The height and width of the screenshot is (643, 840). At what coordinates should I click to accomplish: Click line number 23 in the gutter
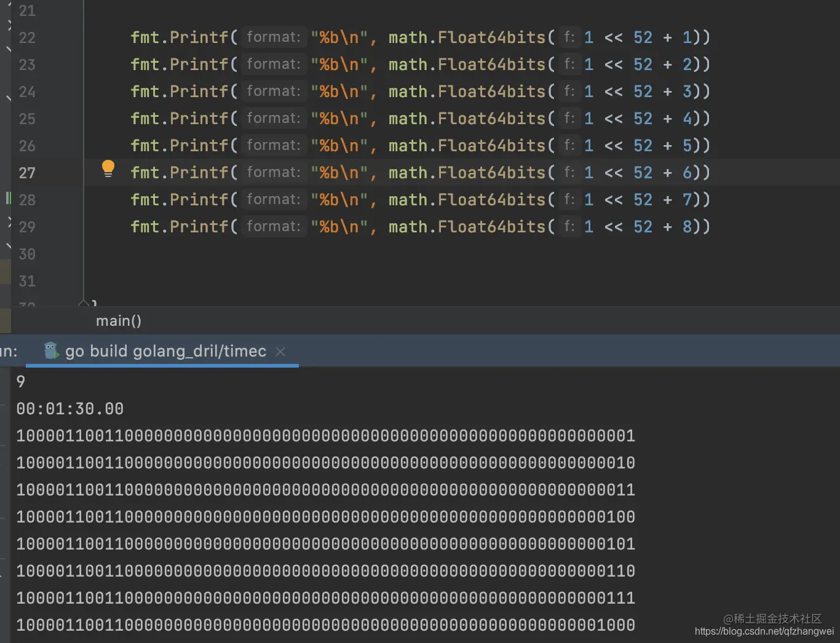pyautogui.click(x=27, y=65)
